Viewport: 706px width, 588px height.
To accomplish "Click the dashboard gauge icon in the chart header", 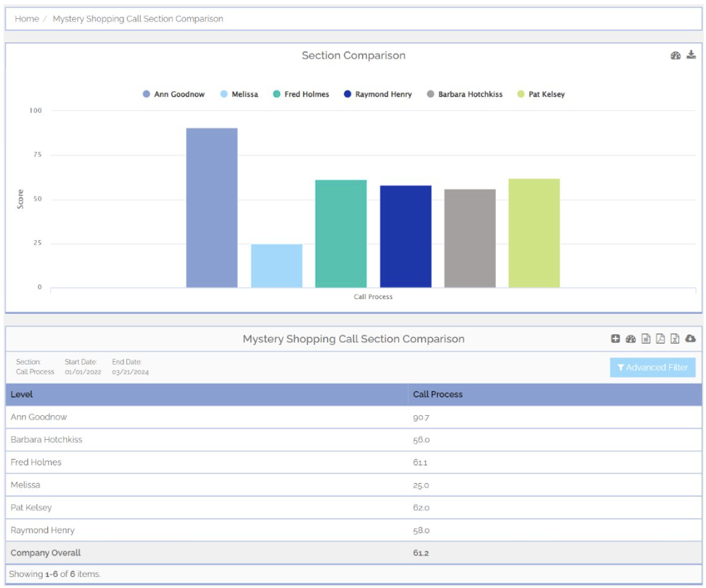I will pos(675,55).
